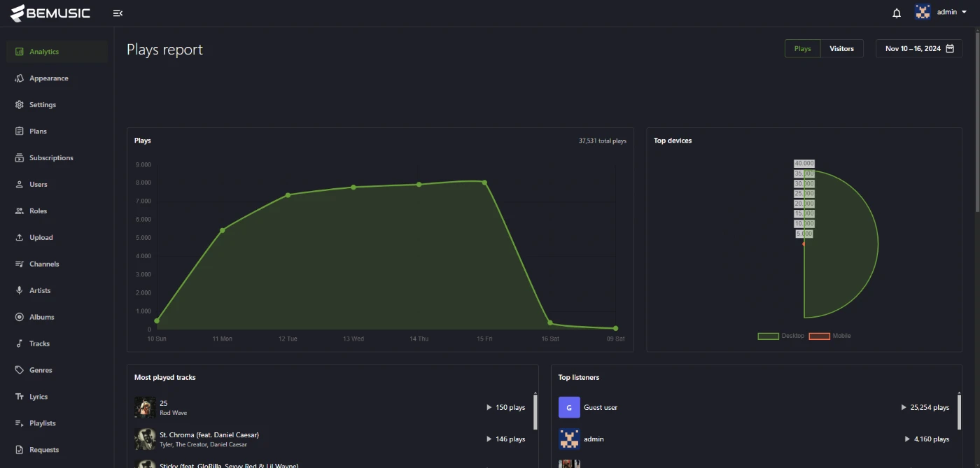Open notifications bell icon
The width and height of the screenshot is (980, 468).
click(897, 13)
